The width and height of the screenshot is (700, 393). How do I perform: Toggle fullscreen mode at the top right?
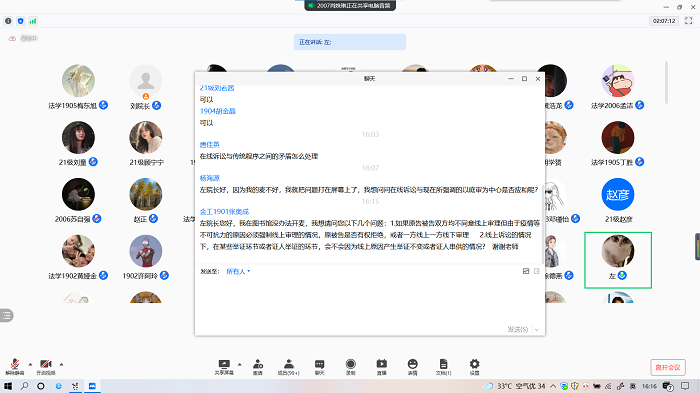[688, 21]
